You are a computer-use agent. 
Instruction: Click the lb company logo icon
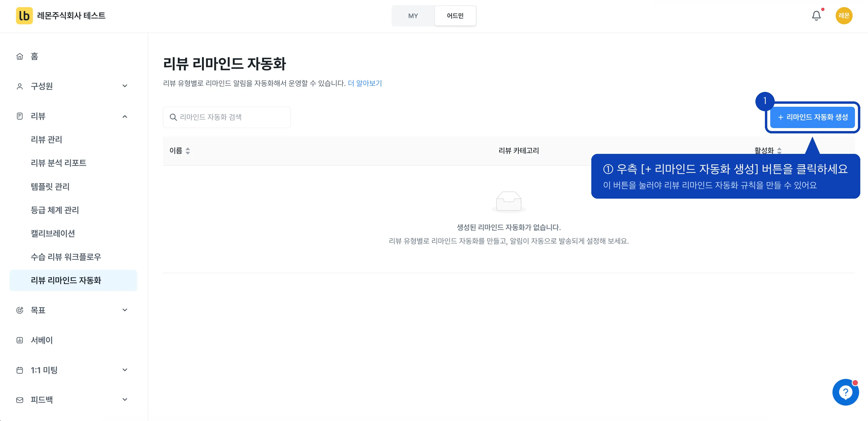[24, 15]
